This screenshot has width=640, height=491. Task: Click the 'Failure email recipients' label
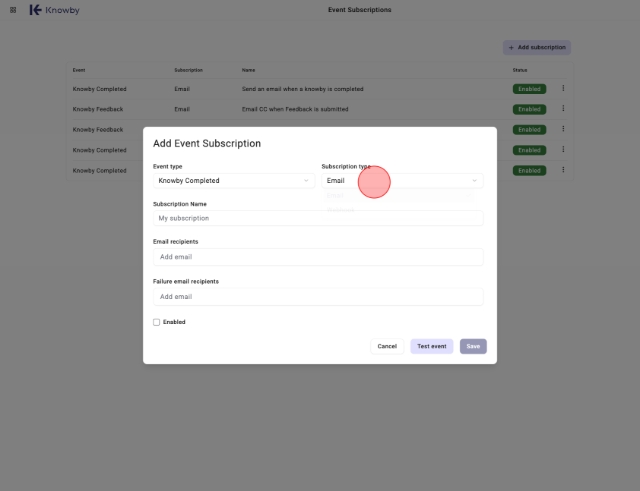[x=186, y=282]
